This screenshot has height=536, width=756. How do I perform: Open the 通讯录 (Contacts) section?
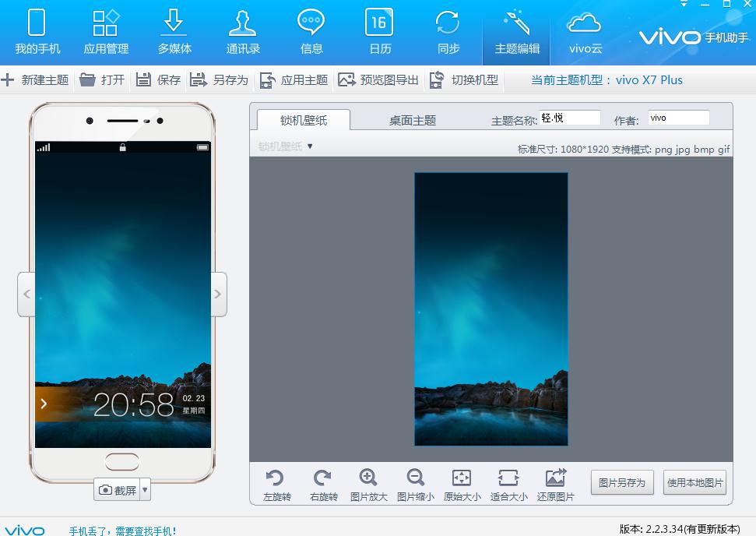click(x=242, y=30)
